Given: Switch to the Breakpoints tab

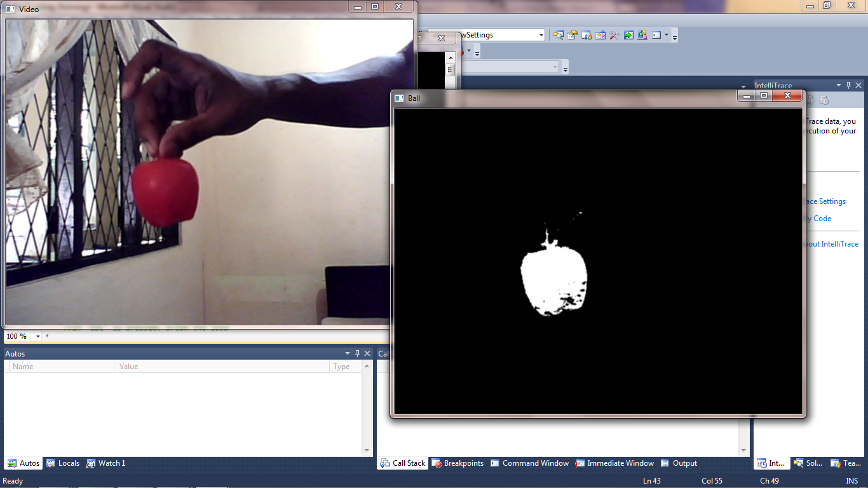Looking at the screenshot, I should point(458,463).
